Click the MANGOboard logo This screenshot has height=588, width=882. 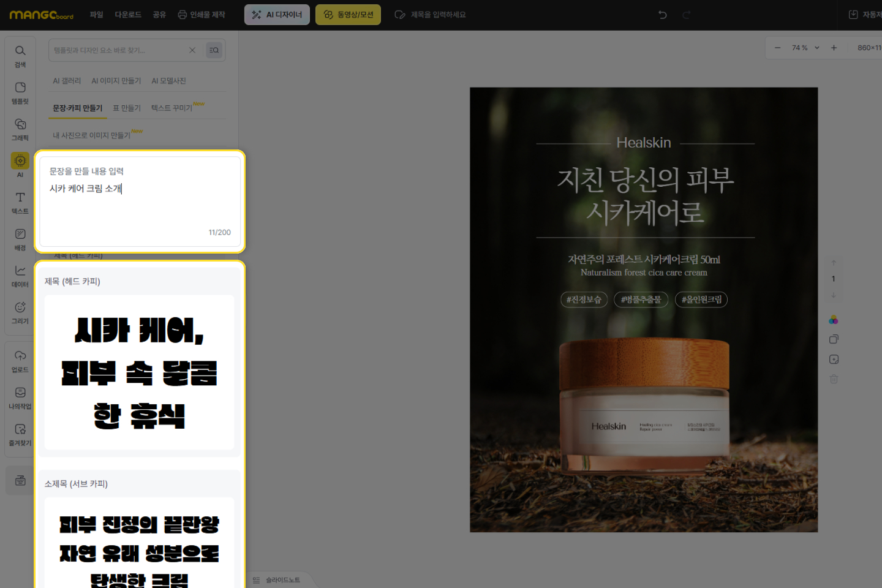click(41, 15)
